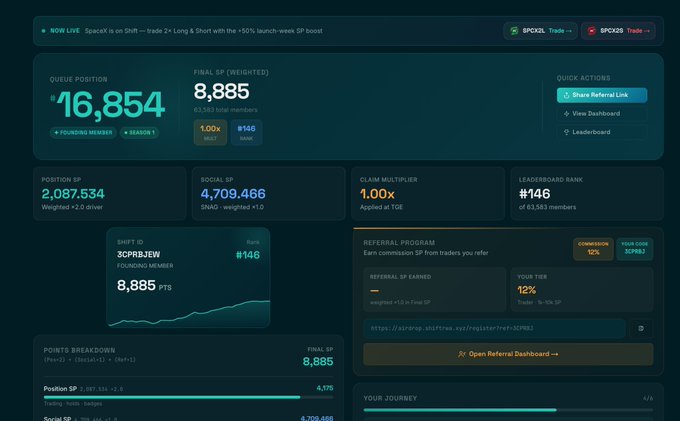This screenshot has height=421, width=680.
Task: Open View Dashboard quick action
Action: coord(602,114)
